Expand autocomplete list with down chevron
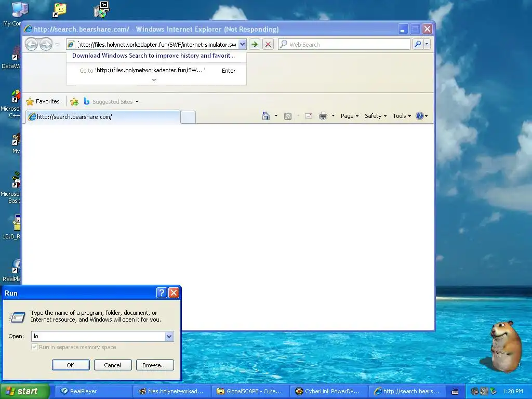This screenshot has height=399, width=532. (x=154, y=81)
